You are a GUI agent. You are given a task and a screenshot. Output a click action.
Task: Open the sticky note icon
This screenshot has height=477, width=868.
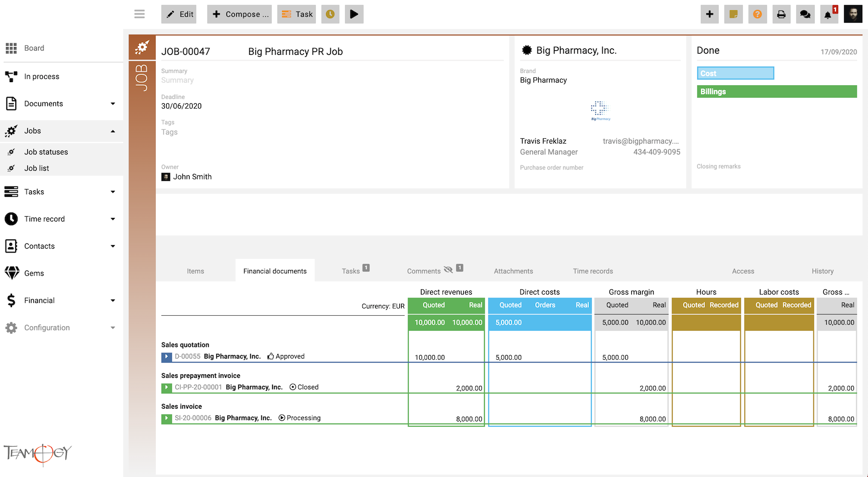pyautogui.click(x=733, y=14)
